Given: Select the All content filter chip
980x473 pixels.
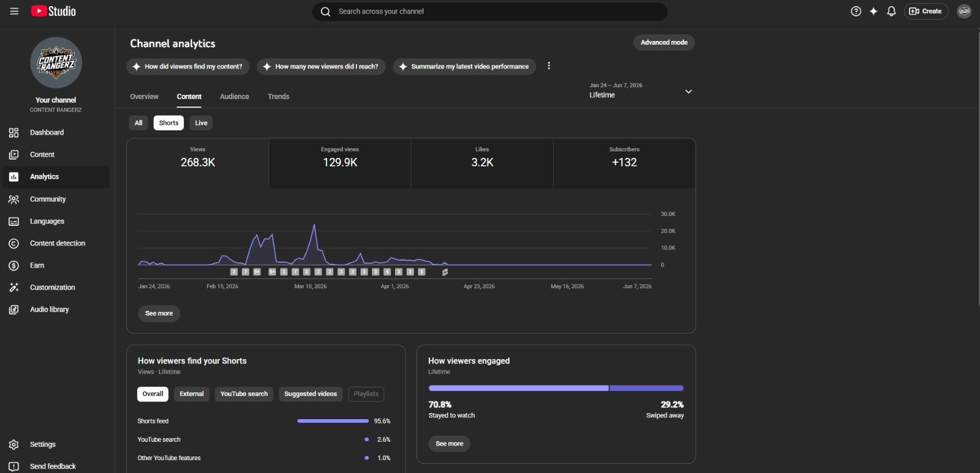Looking at the screenshot, I should [x=138, y=123].
